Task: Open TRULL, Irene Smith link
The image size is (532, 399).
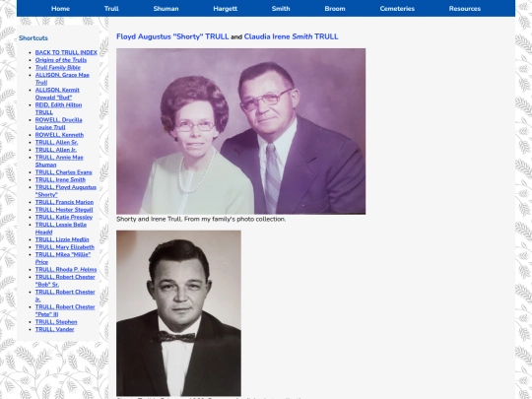Action: (x=60, y=179)
